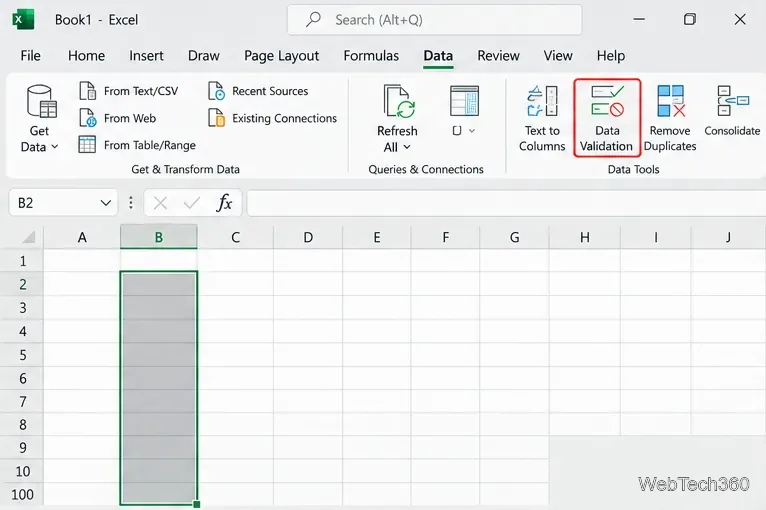Select row 8 header
Viewport: 766px width, 510px height.
(22, 425)
